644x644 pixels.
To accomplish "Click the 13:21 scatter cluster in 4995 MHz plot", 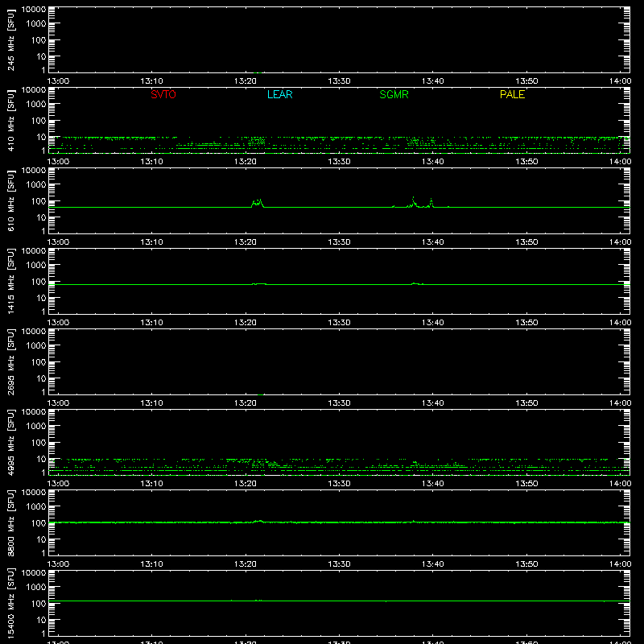I will 258,464.
